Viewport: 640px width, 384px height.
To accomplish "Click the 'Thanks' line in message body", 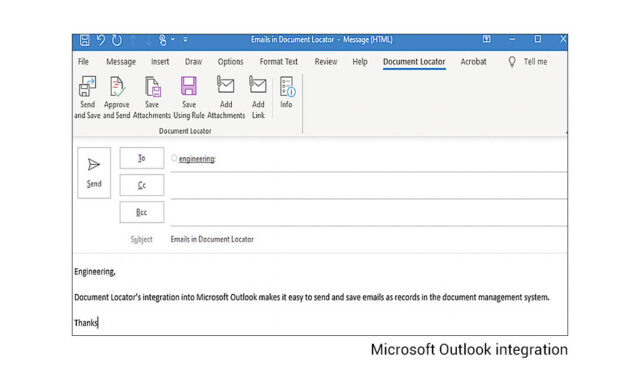I will tap(86, 323).
